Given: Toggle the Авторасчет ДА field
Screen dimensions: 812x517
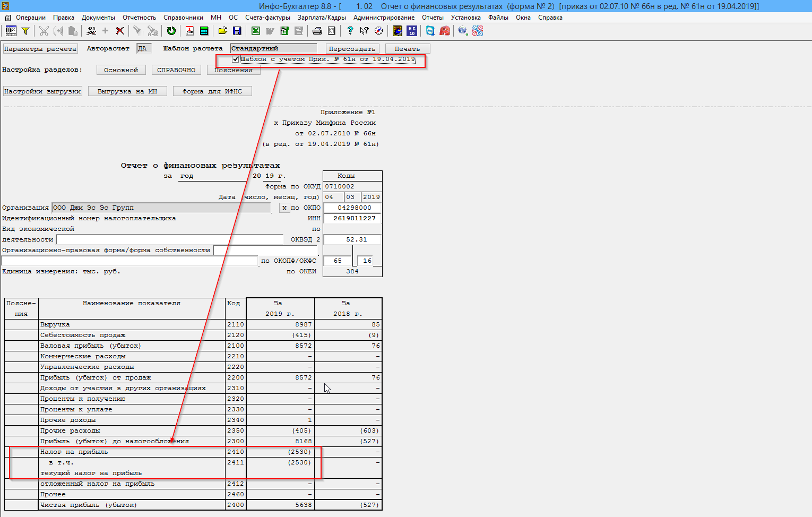Looking at the screenshot, I should (144, 48).
